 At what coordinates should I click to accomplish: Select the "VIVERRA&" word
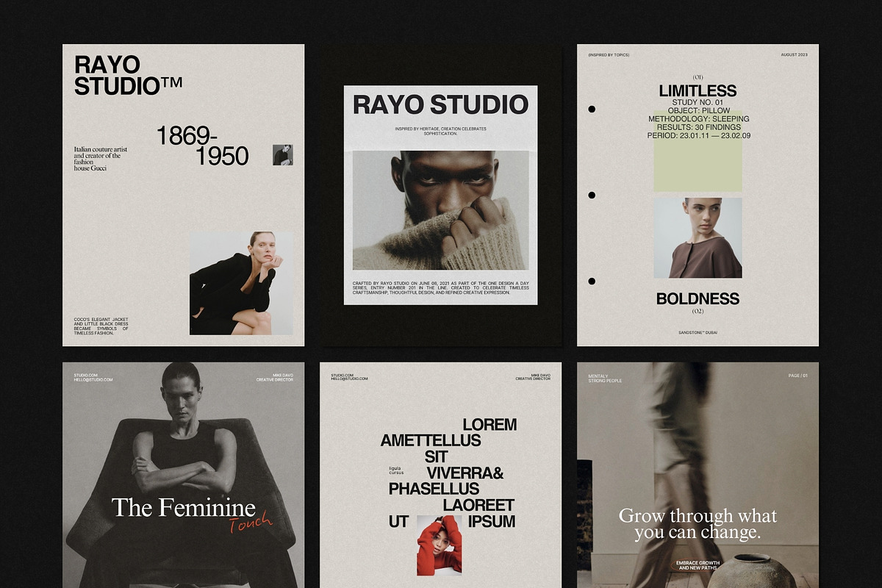pos(465,473)
